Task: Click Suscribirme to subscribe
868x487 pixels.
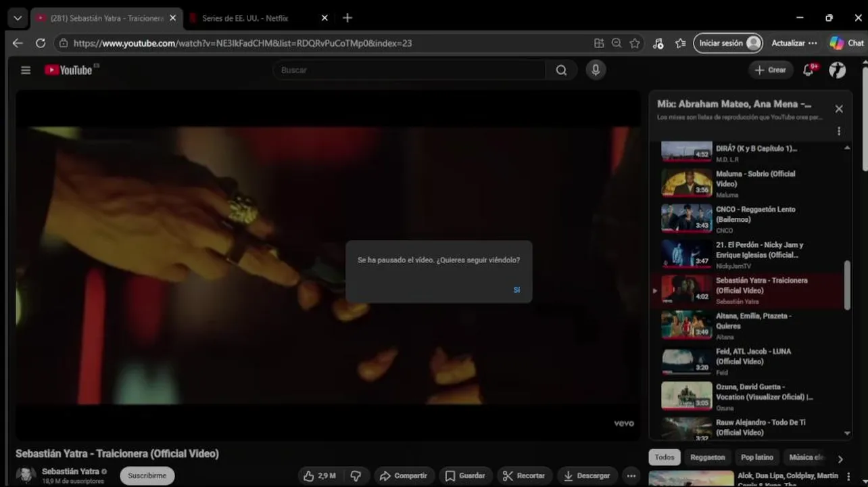Action: click(x=147, y=476)
